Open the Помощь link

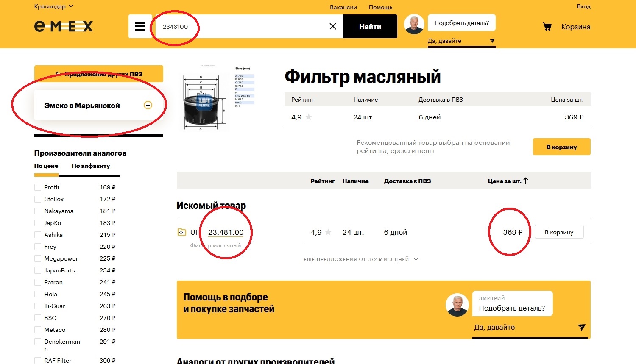pos(380,7)
